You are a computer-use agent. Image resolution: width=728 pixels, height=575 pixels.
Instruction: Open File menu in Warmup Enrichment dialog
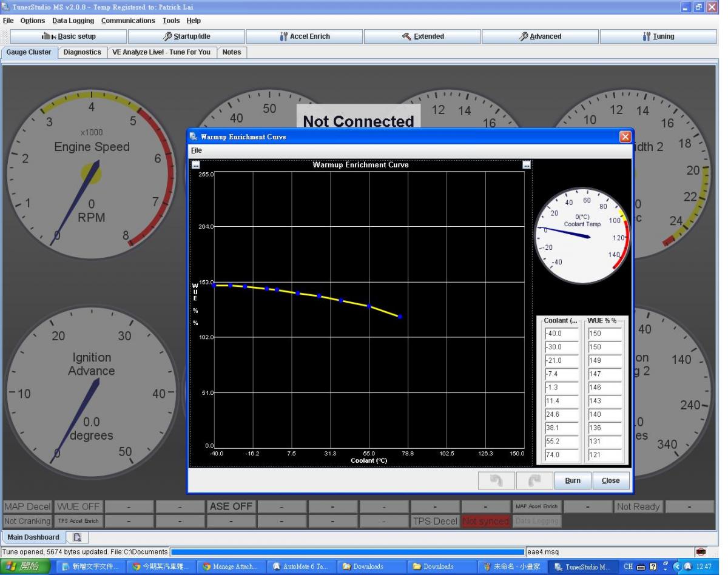(196, 150)
